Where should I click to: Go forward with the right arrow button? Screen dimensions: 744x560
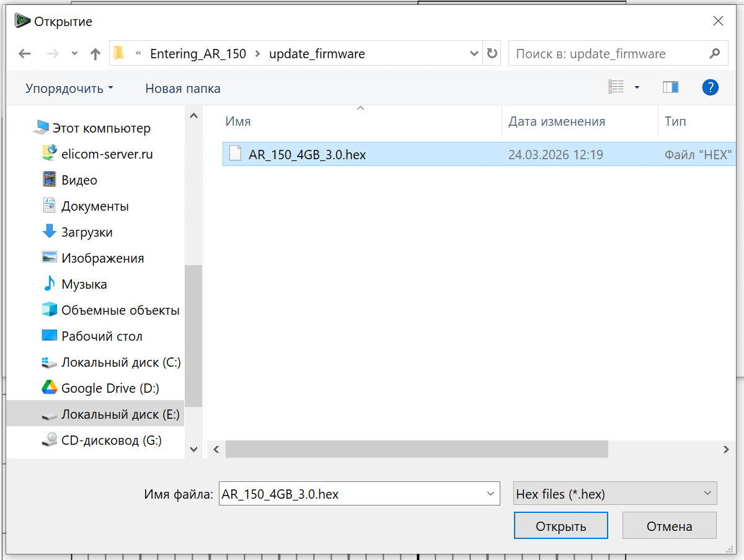(53, 54)
